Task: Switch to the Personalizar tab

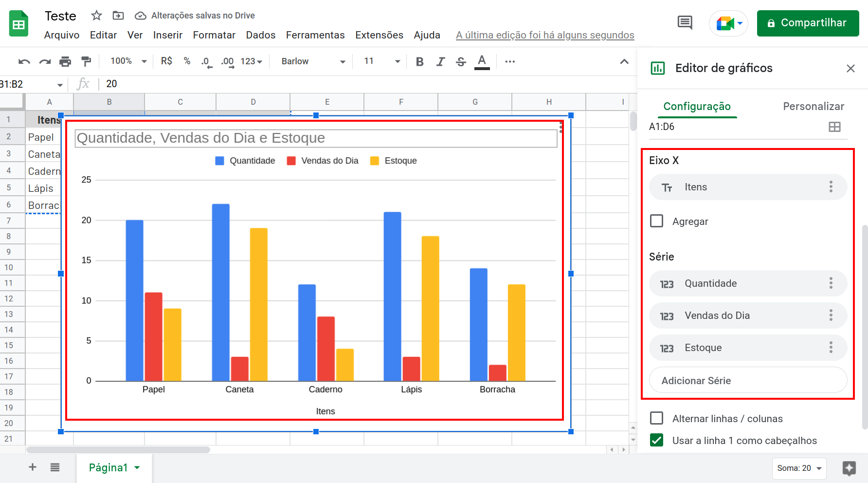Action: (813, 106)
